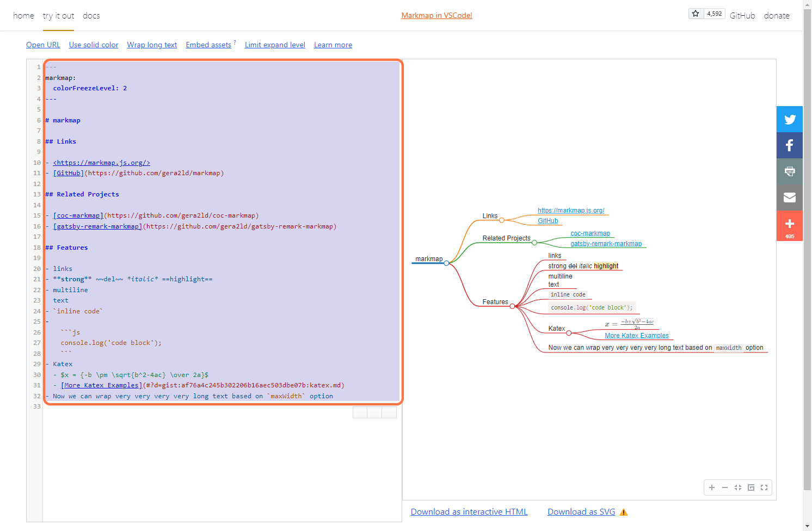The height and width of the screenshot is (531, 812).
Task: Toggle the Embed assets option
Action: [x=208, y=45]
